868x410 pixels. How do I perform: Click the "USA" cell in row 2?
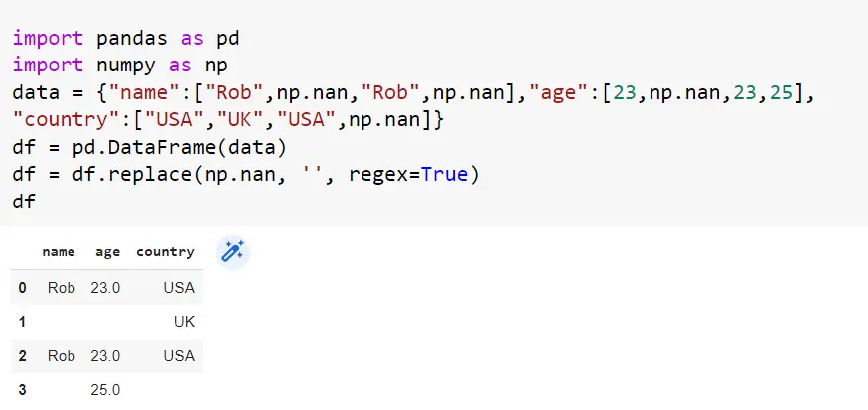click(x=180, y=355)
